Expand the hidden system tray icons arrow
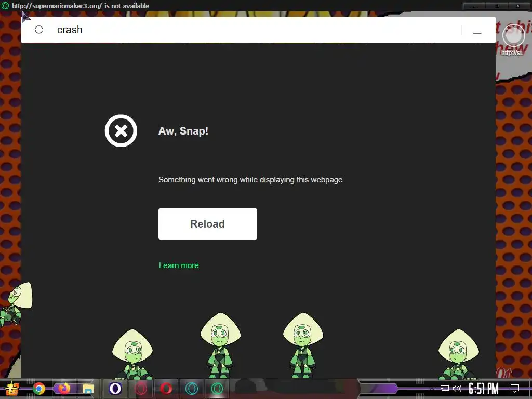Image resolution: width=532 pixels, height=399 pixels. [x=432, y=389]
